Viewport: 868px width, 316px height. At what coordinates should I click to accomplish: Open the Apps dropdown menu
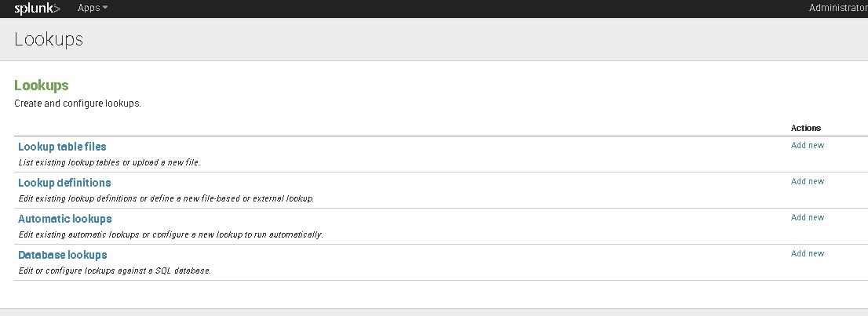pos(93,8)
